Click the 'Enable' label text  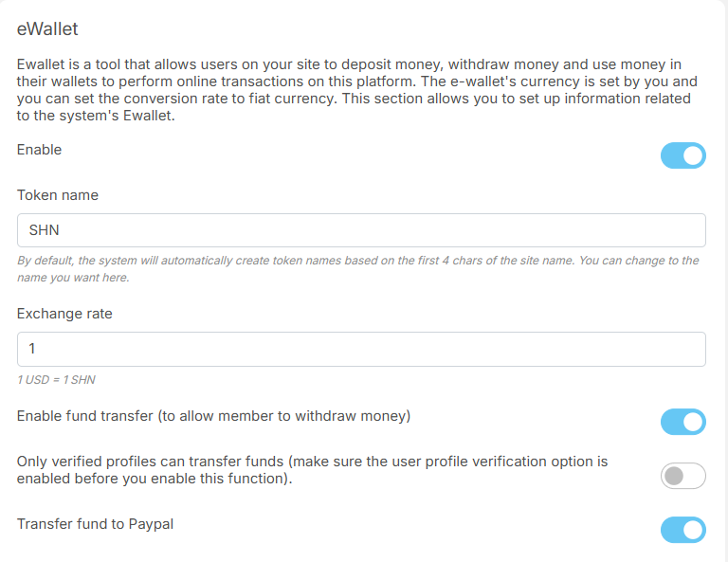tap(40, 150)
